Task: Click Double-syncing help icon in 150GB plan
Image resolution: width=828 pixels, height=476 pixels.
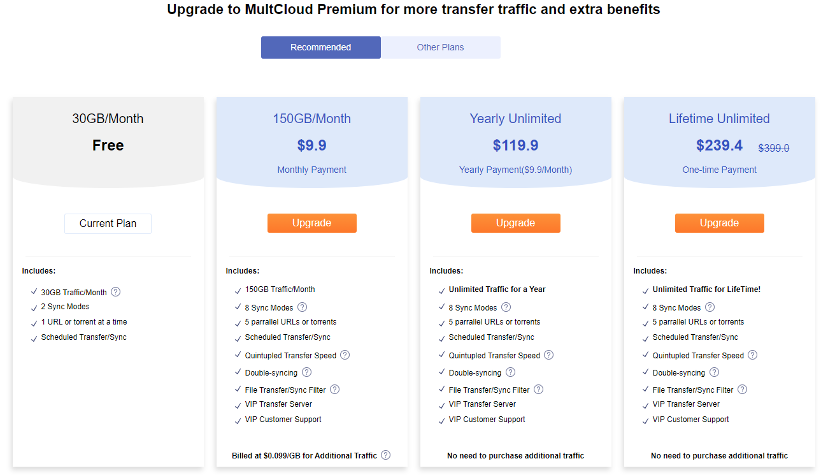Action: coord(307,372)
